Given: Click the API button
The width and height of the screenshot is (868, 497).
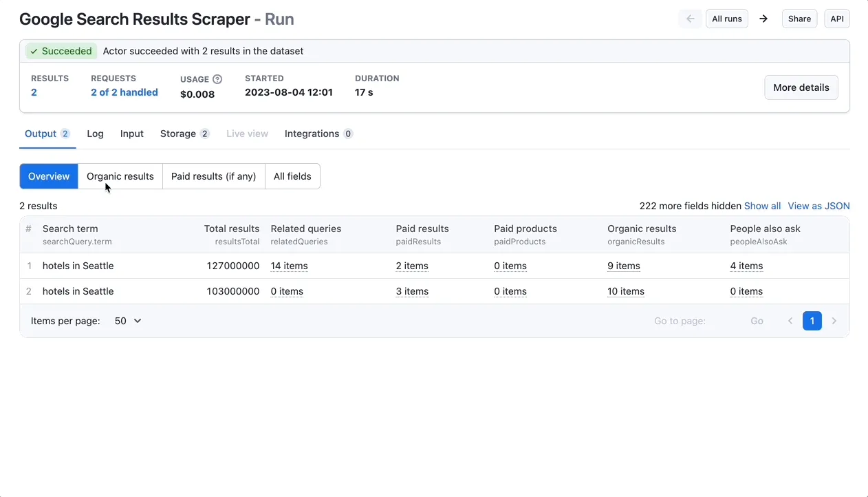Looking at the screenshot, I should [837, 19].
